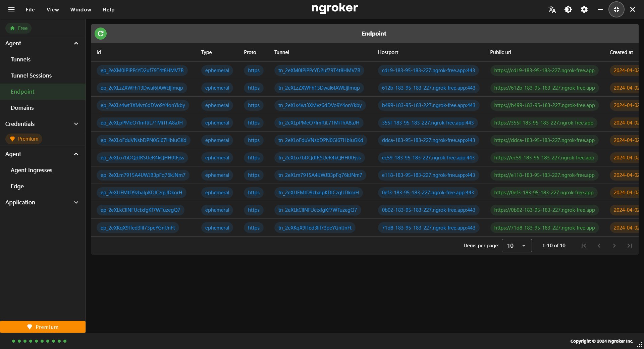This screenshot has width=644, height=349.
Task: Click the Hostport column header
Action: pos(388,52)
